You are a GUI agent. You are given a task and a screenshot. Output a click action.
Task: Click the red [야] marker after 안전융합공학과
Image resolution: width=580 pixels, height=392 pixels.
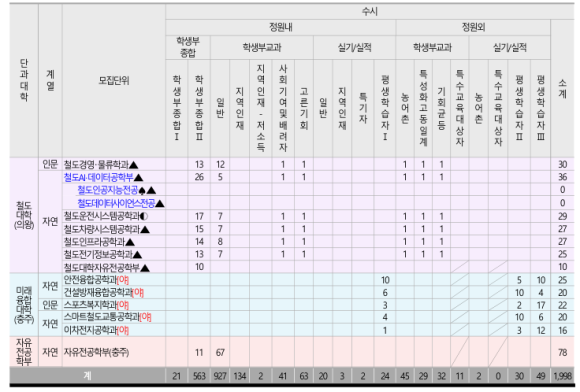[x=123, y=280]
